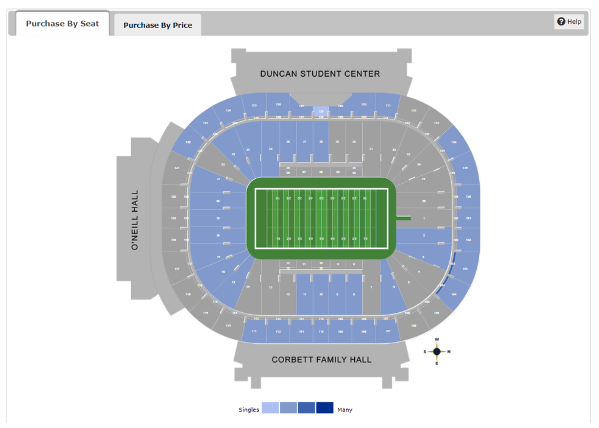Open the Help button
Image resolution: width=599 pixels, height=428 pixels.
click(x=569, y=21)
